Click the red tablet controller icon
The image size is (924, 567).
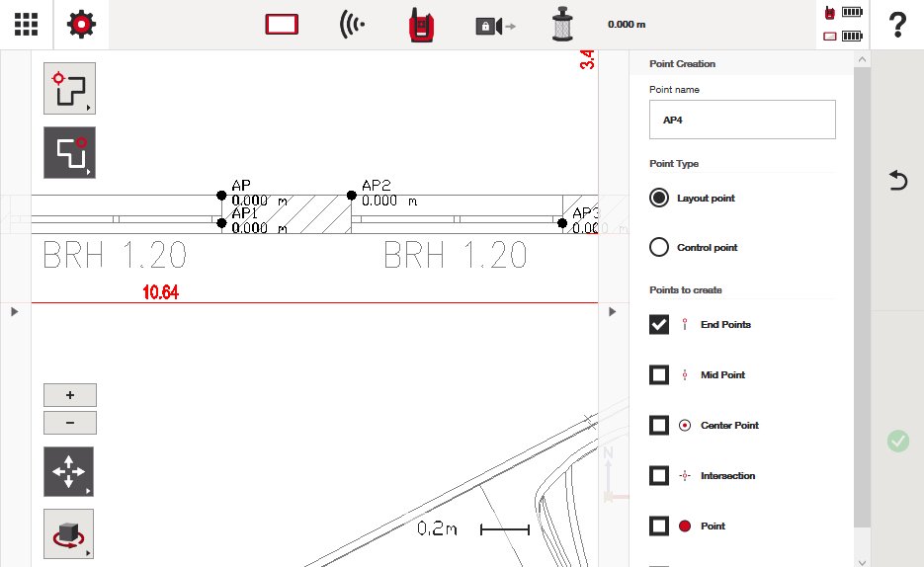[x=282, y=25]
